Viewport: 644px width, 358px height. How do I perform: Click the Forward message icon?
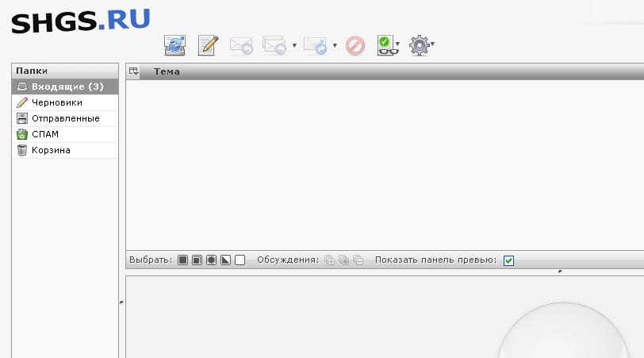(x=316, y=45)
